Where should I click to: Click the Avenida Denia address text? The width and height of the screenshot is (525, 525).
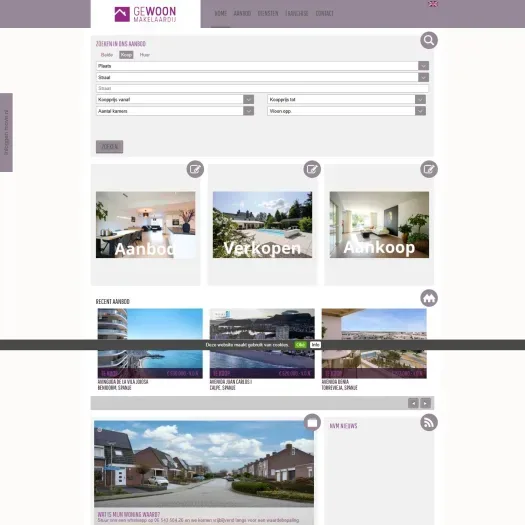pos(335,382)
